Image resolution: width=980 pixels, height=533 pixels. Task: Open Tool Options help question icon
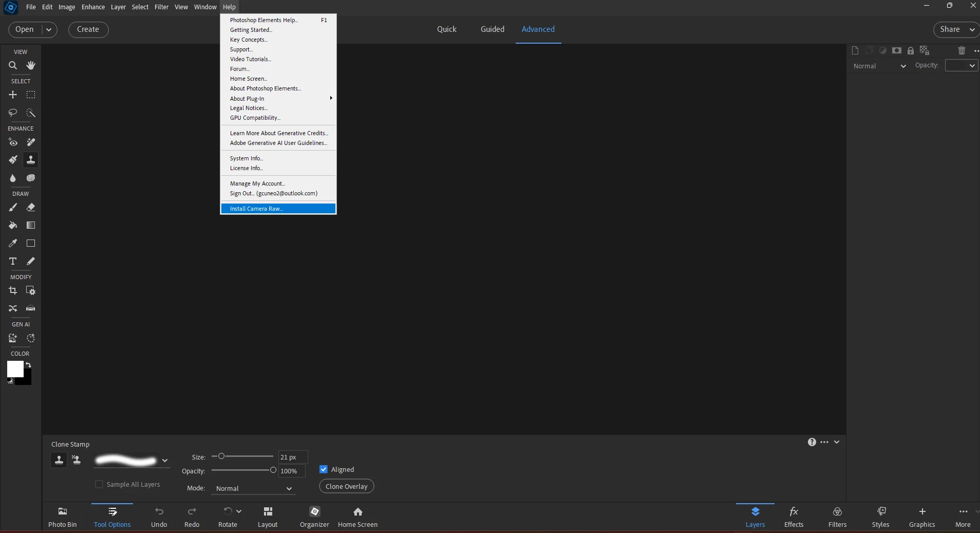pyautogui.click(x=812, y=442)
